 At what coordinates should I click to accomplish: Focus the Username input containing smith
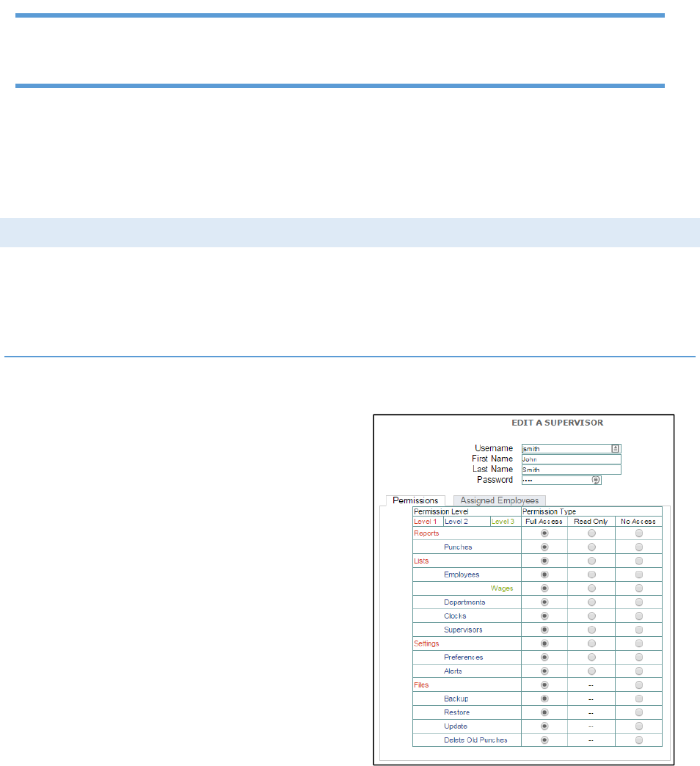pos(571,448)
